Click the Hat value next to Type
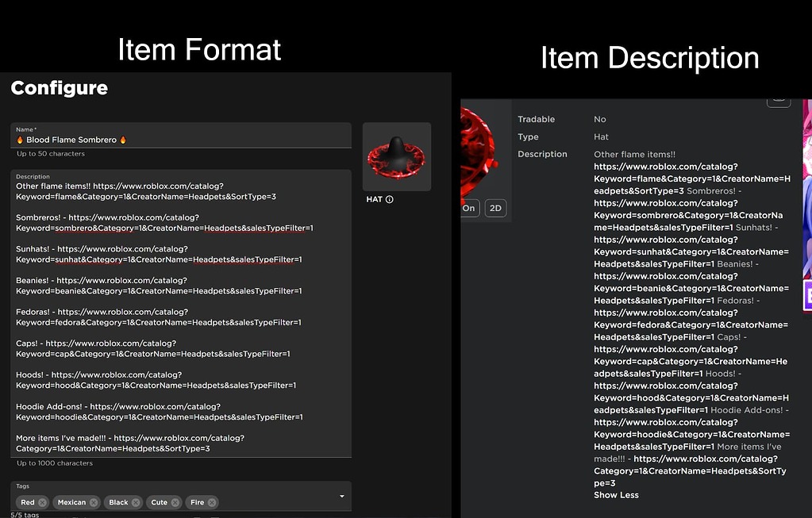This screenshot has width=812, height=518. click(x=600, y=136)
